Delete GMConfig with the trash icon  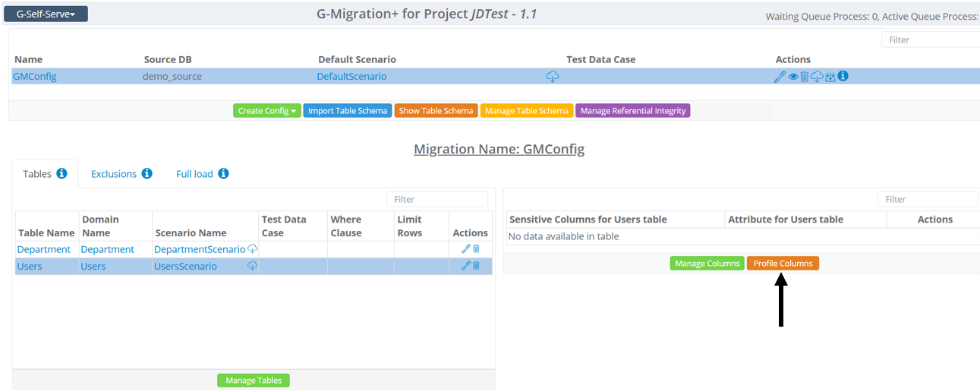pos(805,77)
